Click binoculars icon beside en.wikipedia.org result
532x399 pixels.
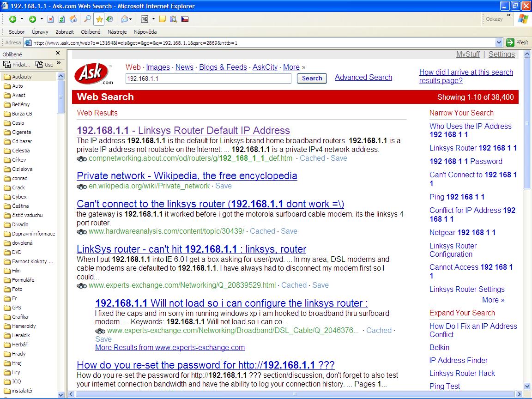pyautogui.click(x=82, y=186)
